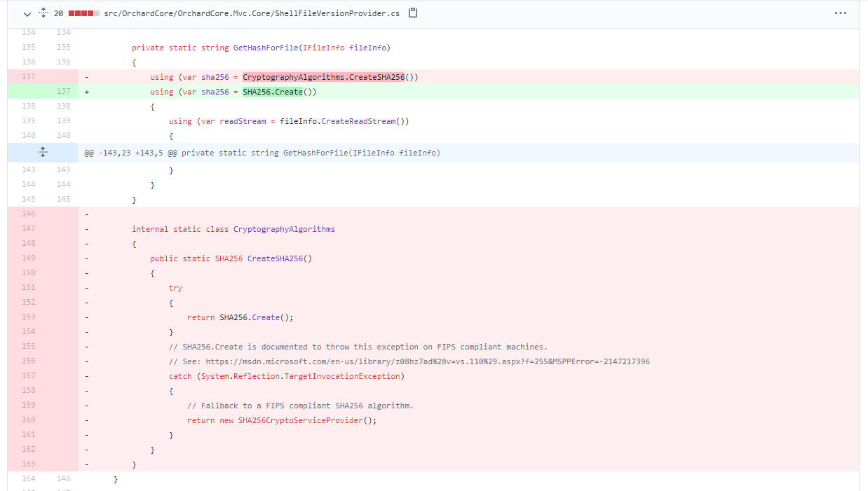
Task: Click the msdn.microsoft.com URL comment line
Action: tap(409, 361)
